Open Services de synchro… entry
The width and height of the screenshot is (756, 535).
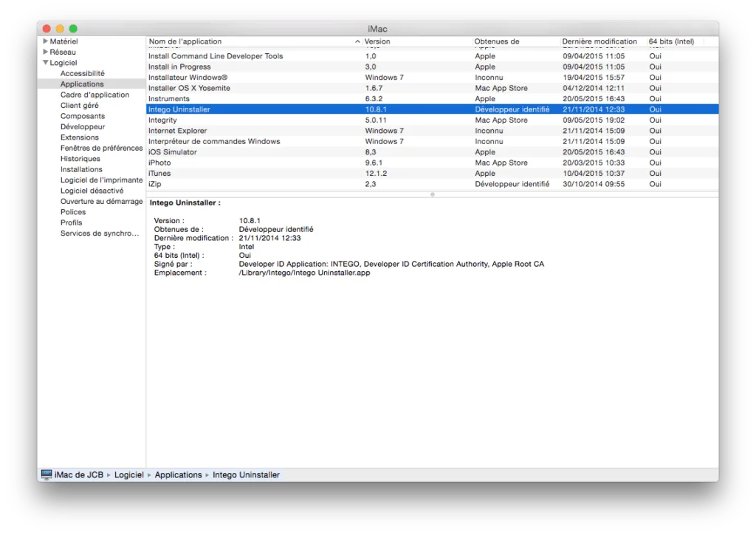coord(100,233)
